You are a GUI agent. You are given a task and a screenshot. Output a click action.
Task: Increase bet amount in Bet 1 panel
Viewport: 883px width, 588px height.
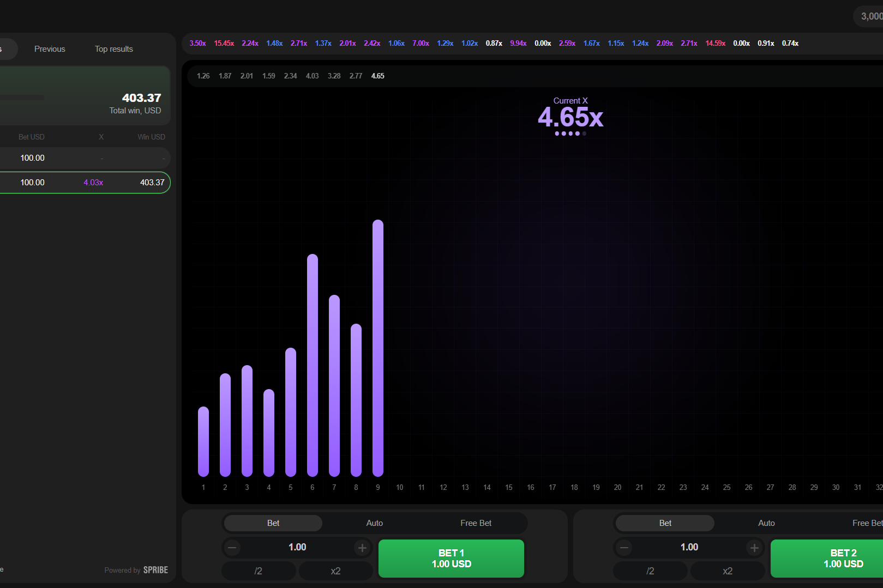tap(362, 548)
